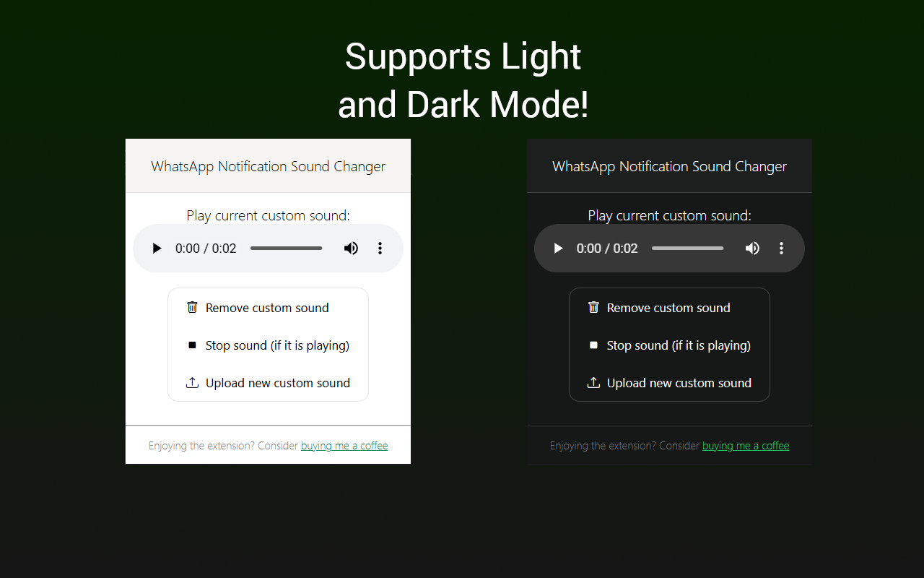Click light panel title 'WhatsApp Notification Sound Changer'
This screenshot has height=578, width=924.
(268, 166)
